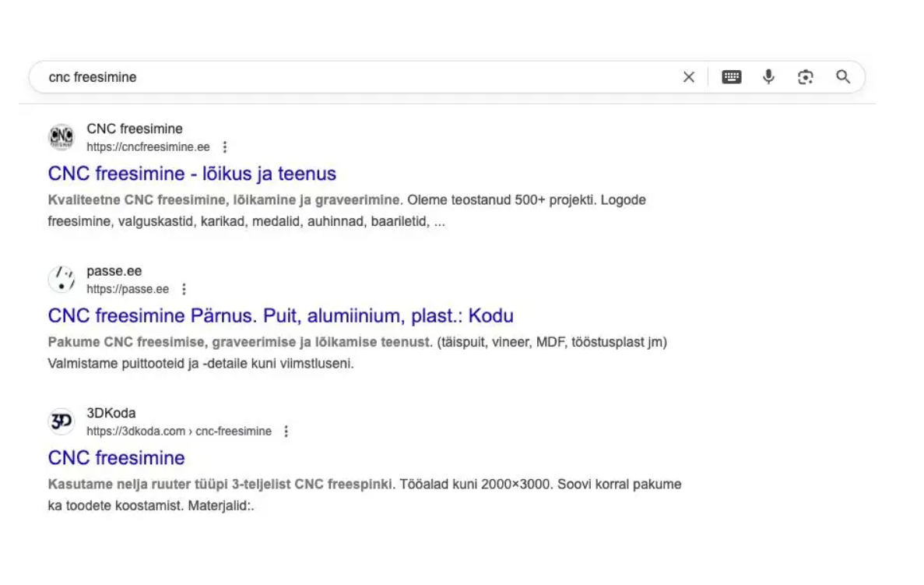This screenshot has height=585, width=924.
Task: Click the passe.ee site favicon
Action: [x=61, y=280]
